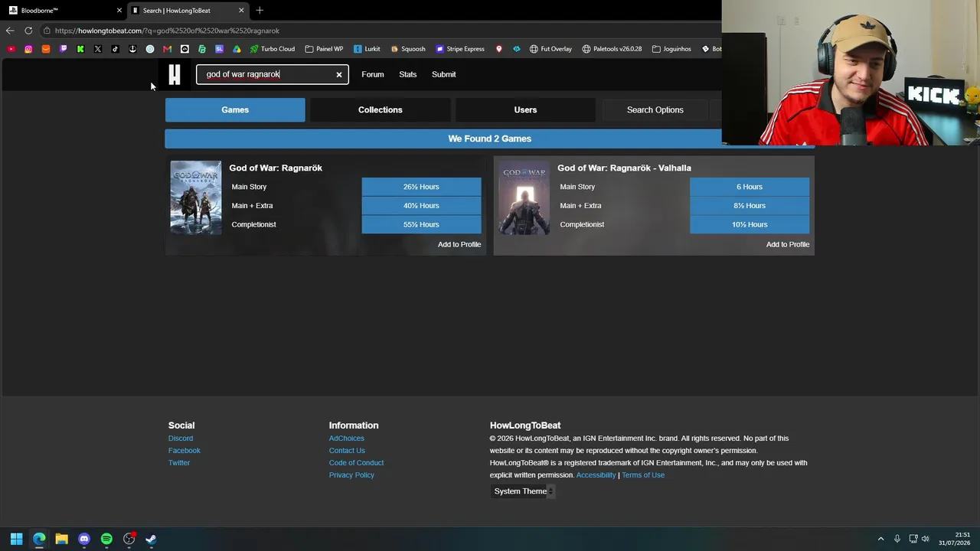The image size is (980, 551).
Task: Open the Fut Overlay bookmark
Action: 550,49
